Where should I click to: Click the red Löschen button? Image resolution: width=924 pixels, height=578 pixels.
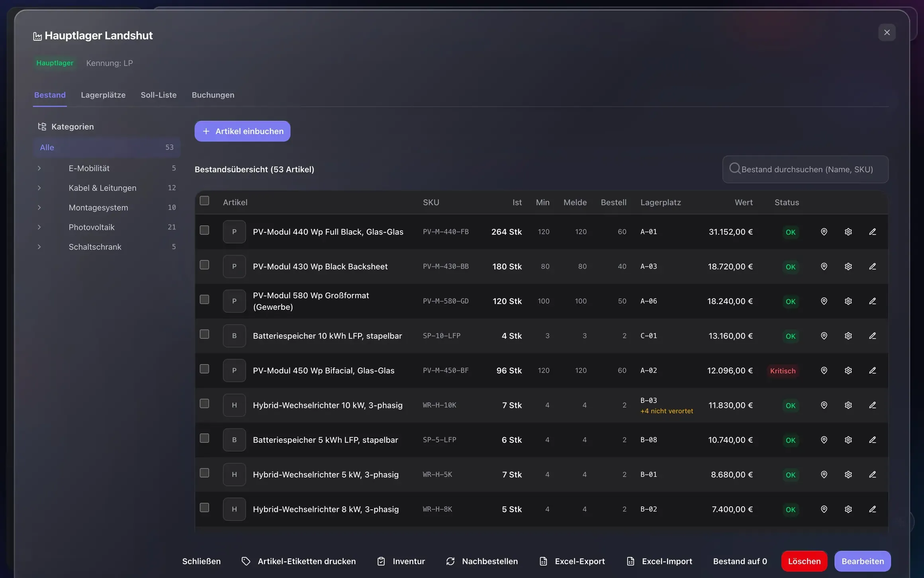click(804, 561)
